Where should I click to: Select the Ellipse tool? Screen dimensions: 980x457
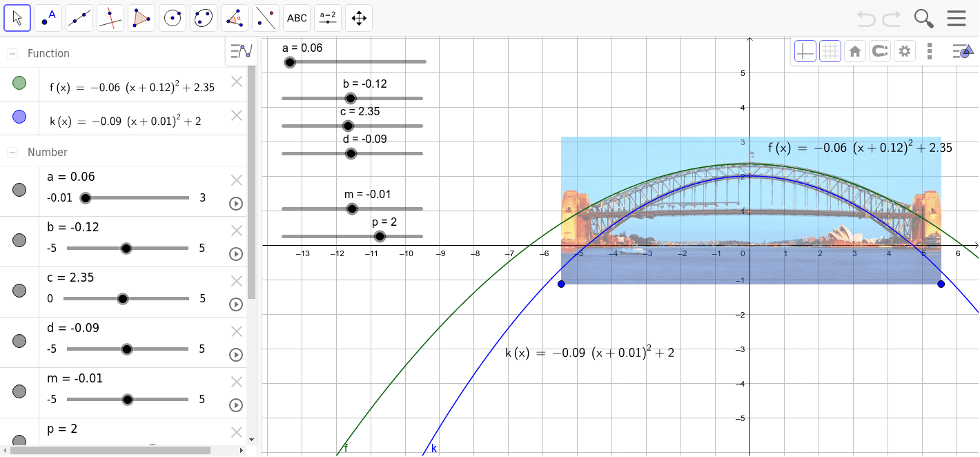(x=204, y=18)
